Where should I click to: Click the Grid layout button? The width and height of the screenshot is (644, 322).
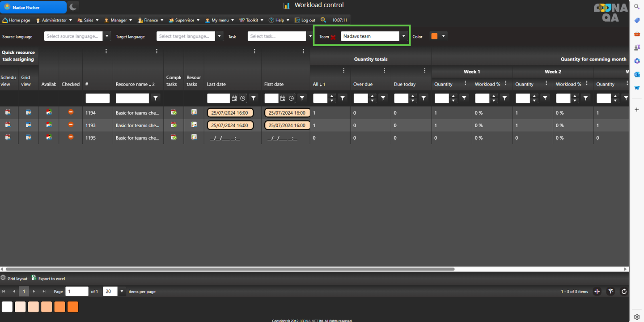coord(14,279)
